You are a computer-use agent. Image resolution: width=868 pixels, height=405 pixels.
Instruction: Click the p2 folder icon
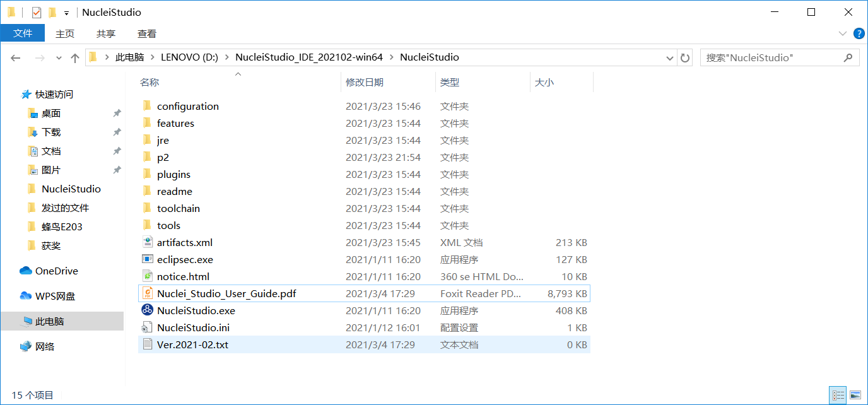147,157
